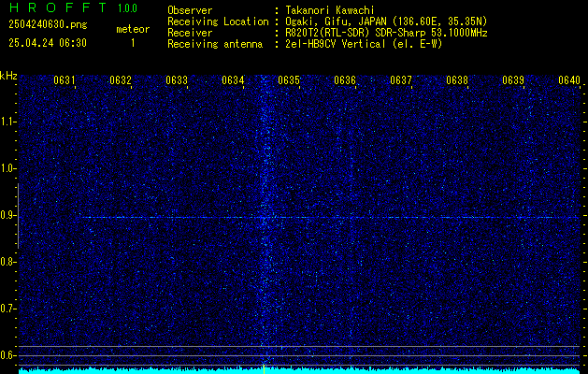Click the cyan signal-level strip at bottom
This screenshot has width=588, height=374.
pos(299,371)
